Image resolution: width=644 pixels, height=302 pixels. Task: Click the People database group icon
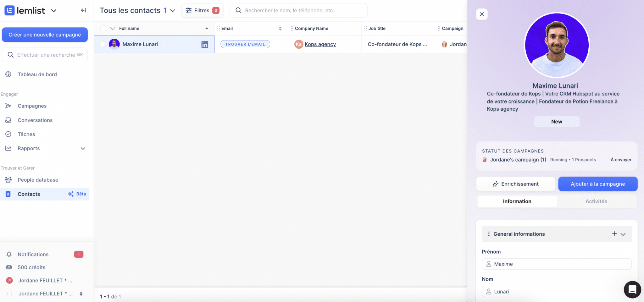tap(8, 180)
